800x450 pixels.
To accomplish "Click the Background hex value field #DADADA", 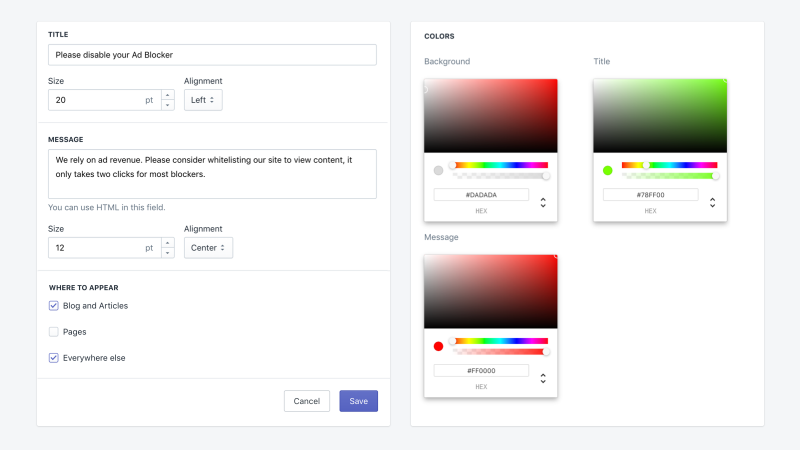I will click(x=481, y=195).
